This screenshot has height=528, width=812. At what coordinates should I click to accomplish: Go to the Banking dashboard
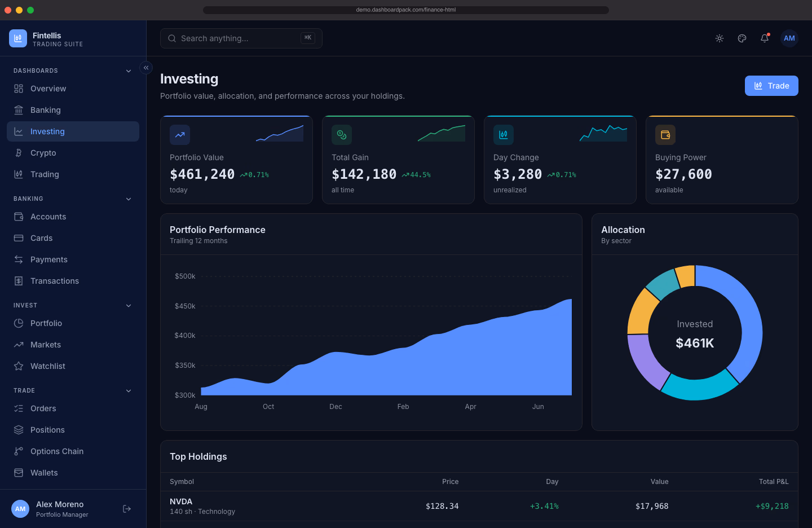coord(73,110)
